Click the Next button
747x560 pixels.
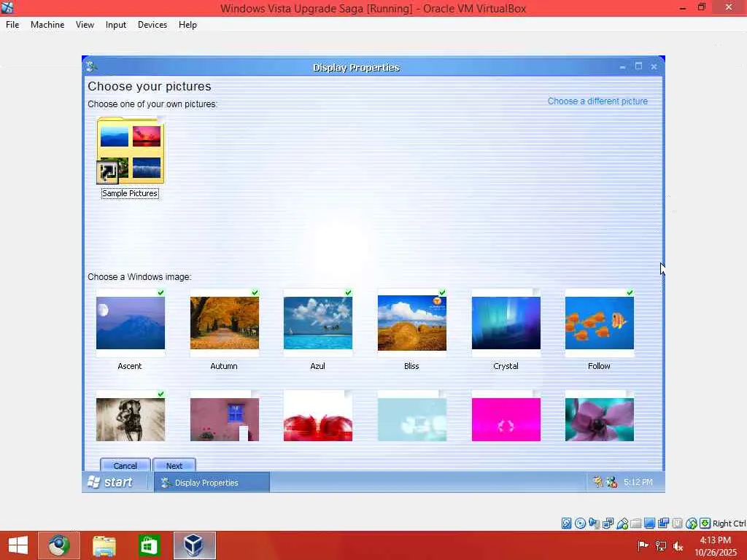[174, 465]
